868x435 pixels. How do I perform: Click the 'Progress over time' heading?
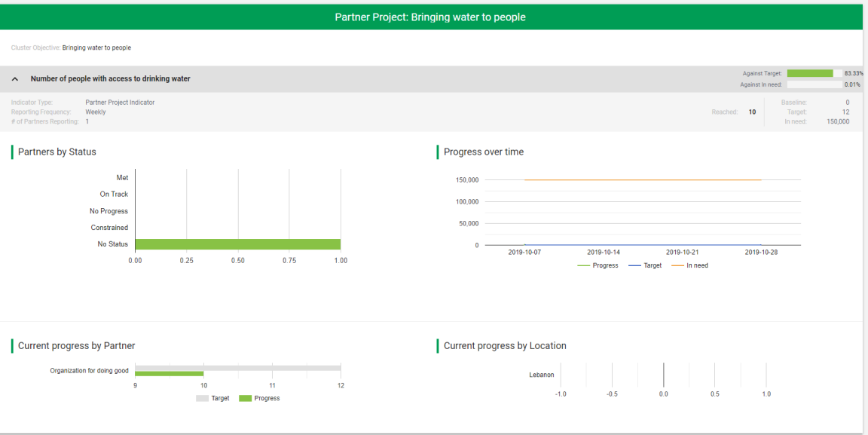click(x=484, y=152)
